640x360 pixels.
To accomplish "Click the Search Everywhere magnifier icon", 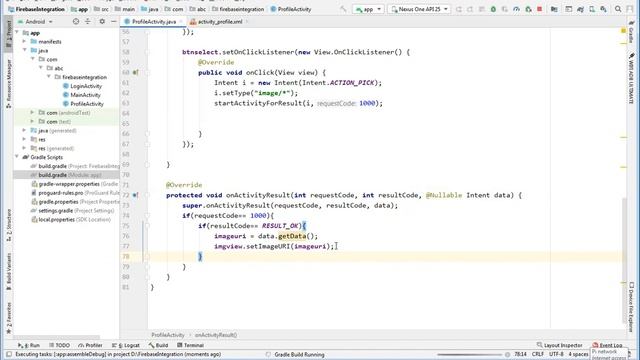I will (618, 9).
